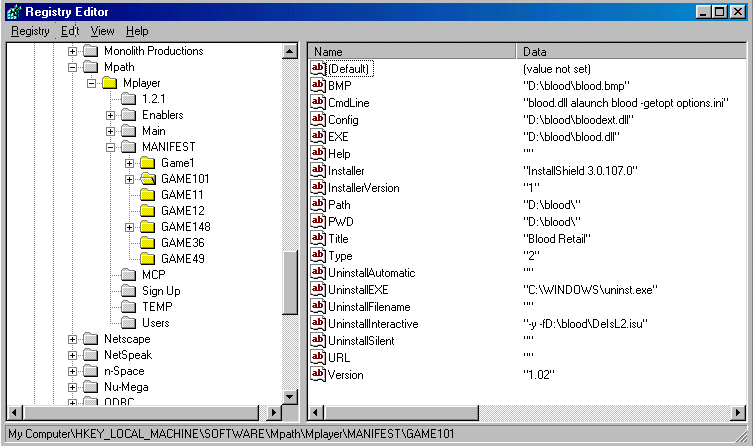
Task: Click the folder icon for Nu-Mega key
Action: (91, 387)
